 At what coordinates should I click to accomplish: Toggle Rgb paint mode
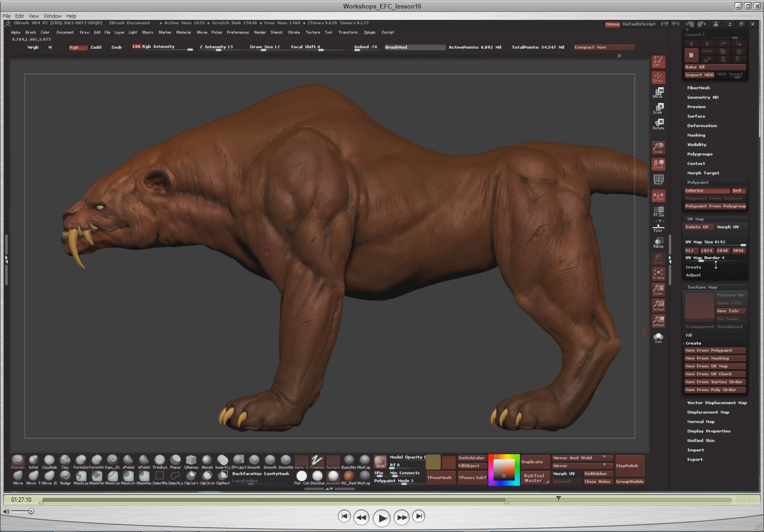78,47
